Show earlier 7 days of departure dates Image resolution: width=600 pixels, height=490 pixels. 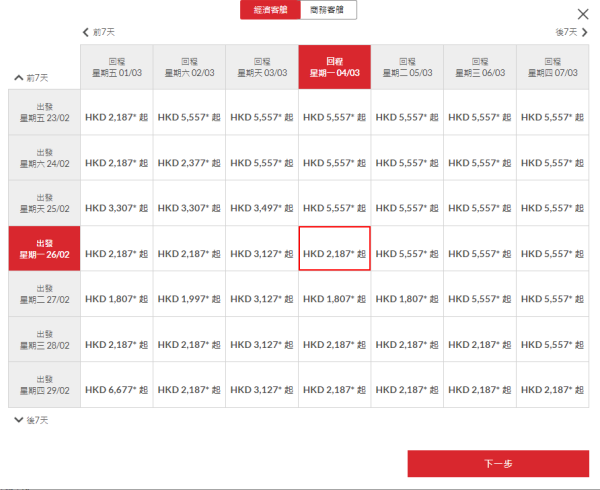pos(32,77)
